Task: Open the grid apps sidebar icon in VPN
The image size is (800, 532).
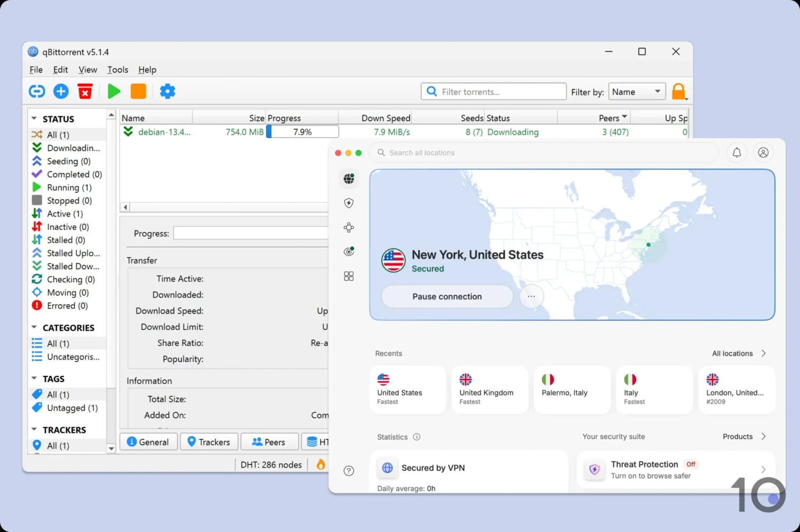Action: click(x=349, y=276)
